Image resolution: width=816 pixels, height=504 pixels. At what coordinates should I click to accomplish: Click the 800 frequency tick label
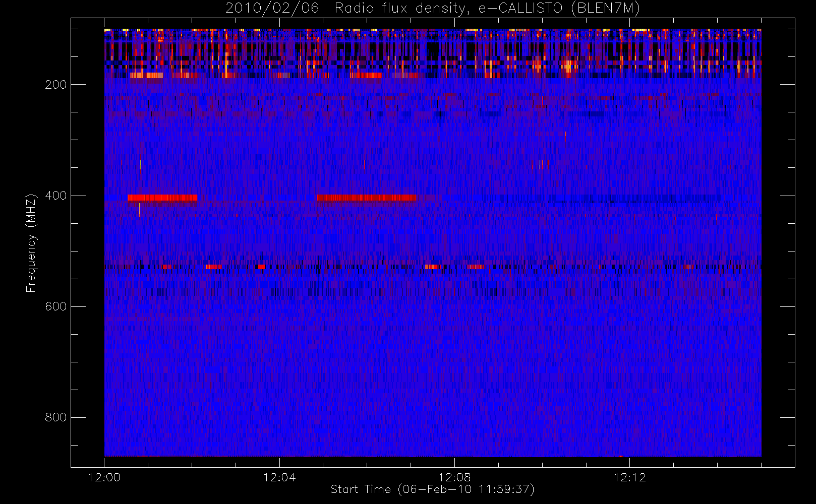click(55, 417)
